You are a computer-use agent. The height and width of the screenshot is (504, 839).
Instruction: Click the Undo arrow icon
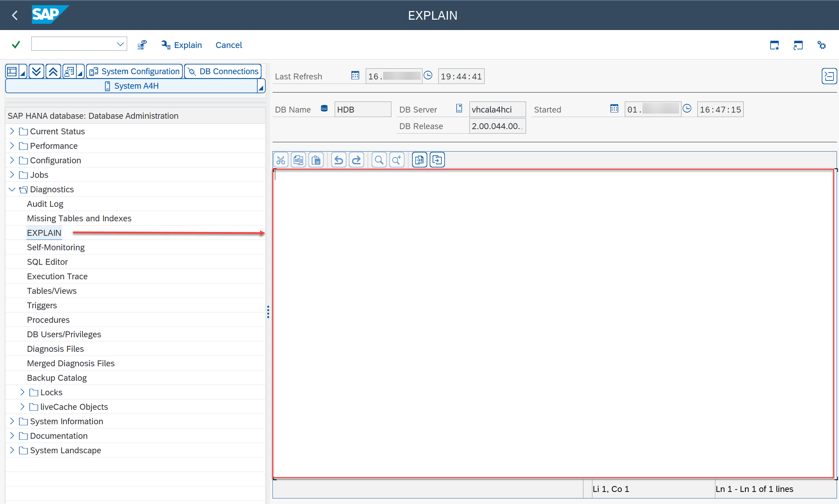[x=339, y=160]
